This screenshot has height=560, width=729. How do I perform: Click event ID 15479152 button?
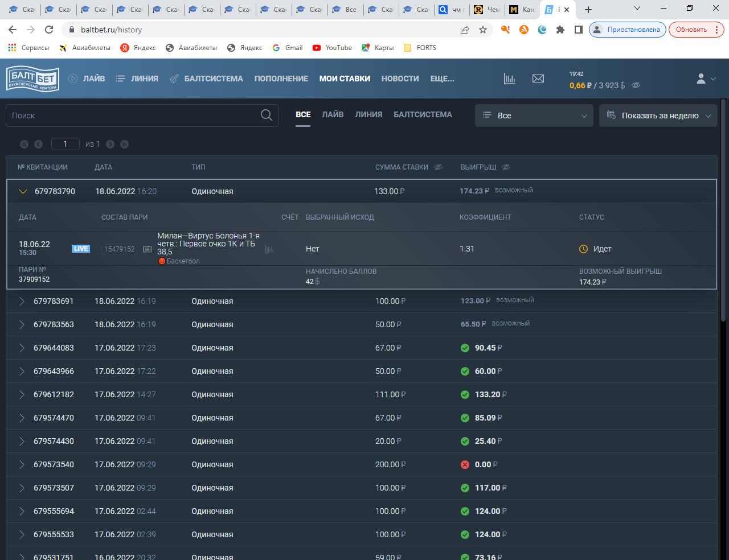coord(120,249)
